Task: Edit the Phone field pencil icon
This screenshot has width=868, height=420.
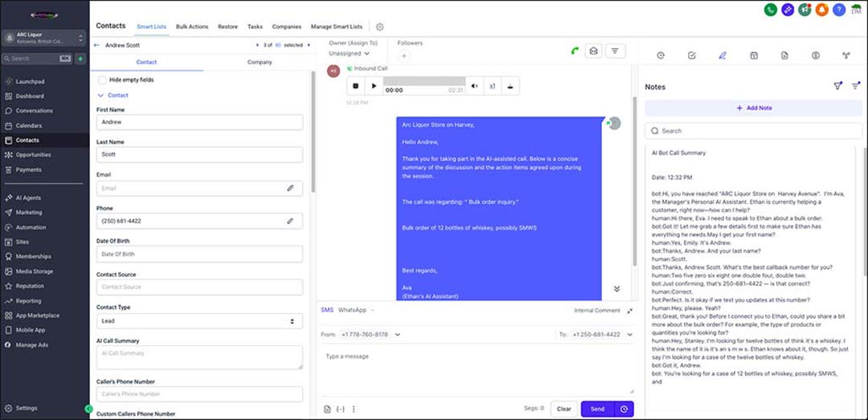Action: coord(290,221)
